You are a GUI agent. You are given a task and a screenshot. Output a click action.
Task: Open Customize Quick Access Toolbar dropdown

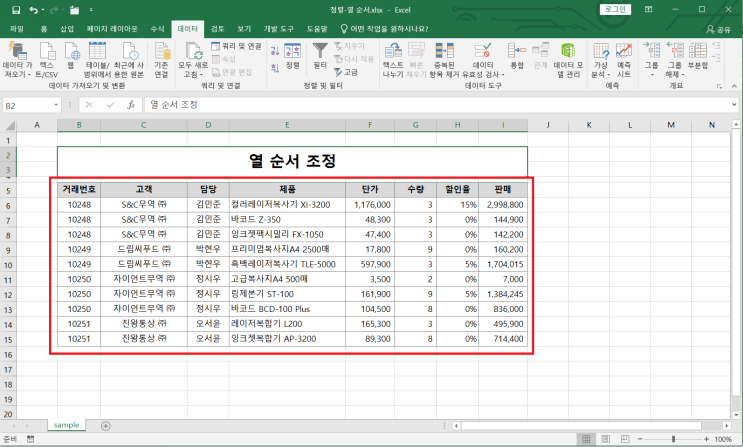pos(91,10)
